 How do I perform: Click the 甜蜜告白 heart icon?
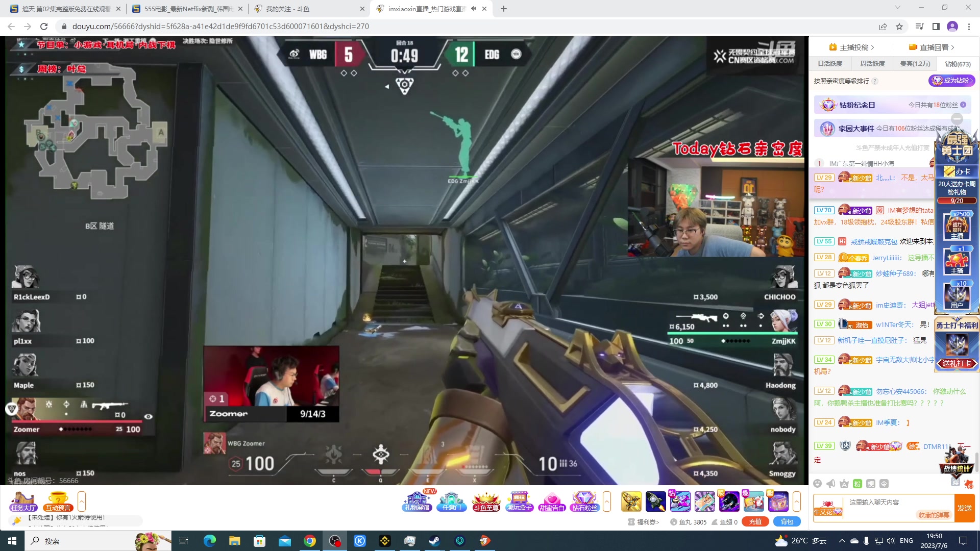point(552,502)
